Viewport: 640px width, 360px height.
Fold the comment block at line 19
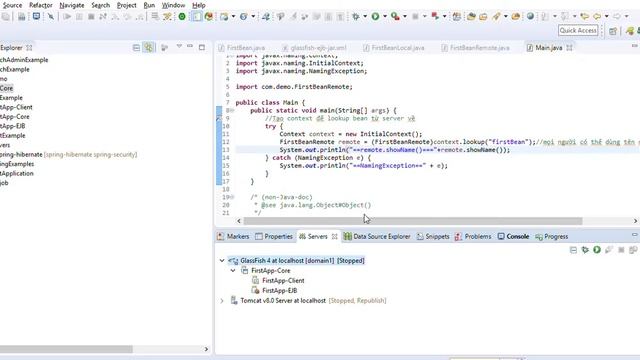(x=231, y=197)
